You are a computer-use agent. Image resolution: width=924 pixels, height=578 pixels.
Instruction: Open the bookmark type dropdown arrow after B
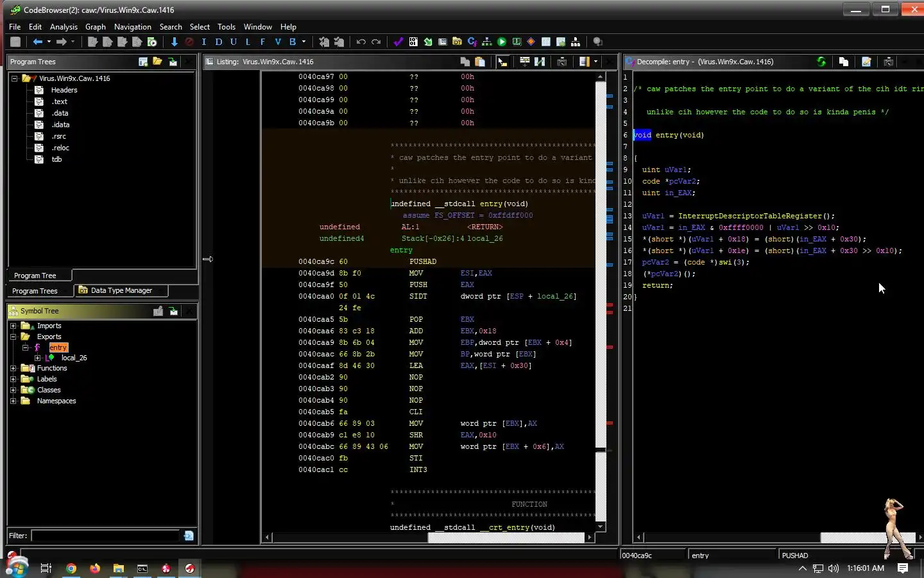(x=304, y=42)
